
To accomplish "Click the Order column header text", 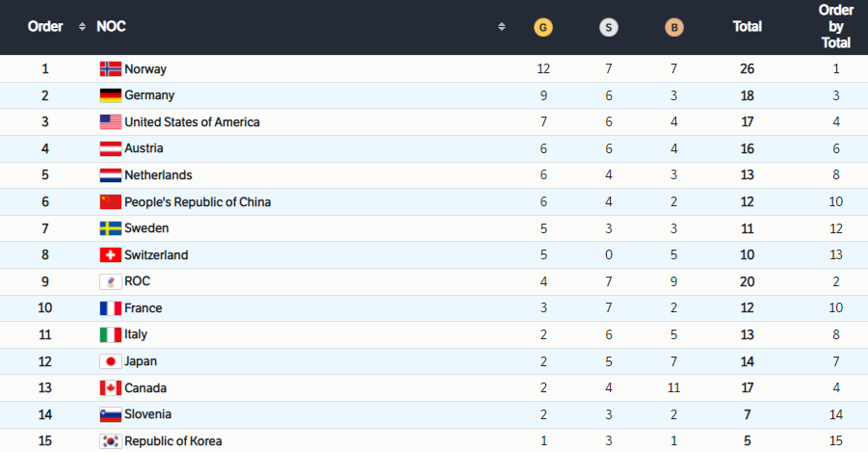I will click(x=45, y=27).
